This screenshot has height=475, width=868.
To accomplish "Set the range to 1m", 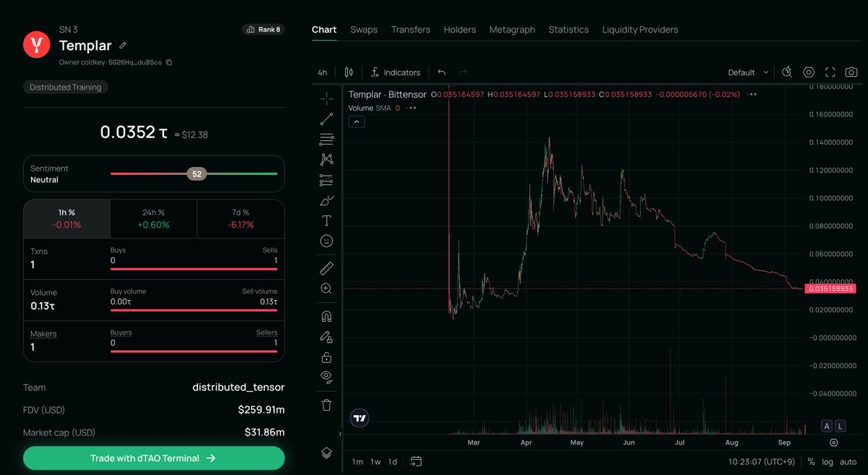I will click(x=357, y=461).
